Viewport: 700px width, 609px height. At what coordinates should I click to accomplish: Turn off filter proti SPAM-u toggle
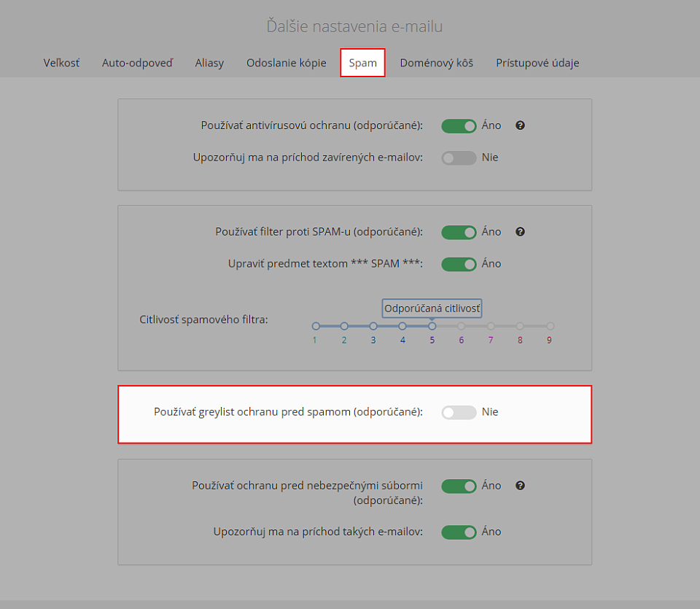(x=459, y=232)
